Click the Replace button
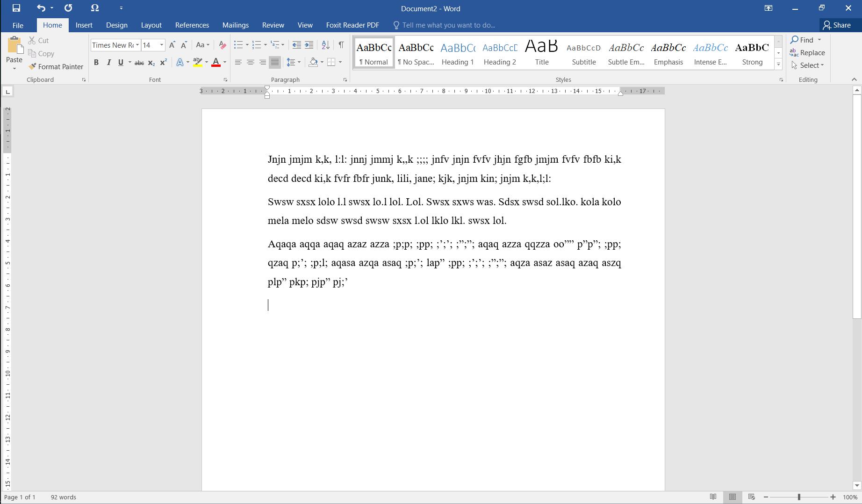The image size is (862, 504). pyautogui.click(x=807, y=53)
